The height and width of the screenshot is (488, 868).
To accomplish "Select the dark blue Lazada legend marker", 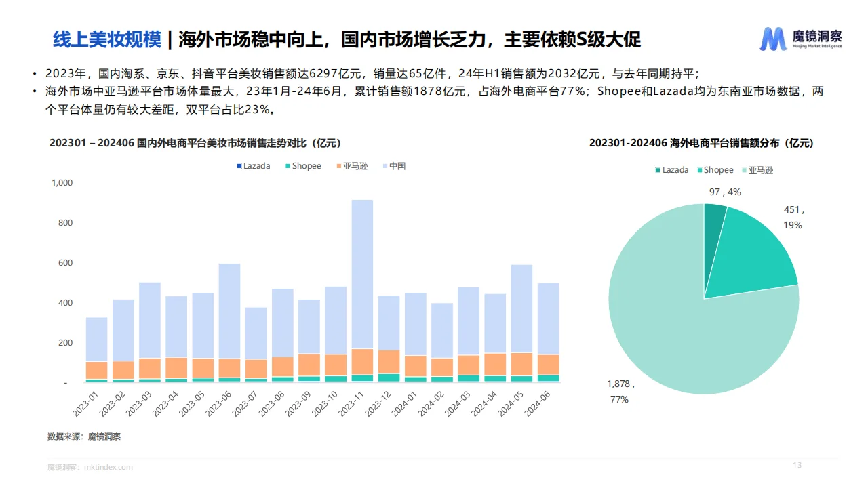I will coord(238,165).
